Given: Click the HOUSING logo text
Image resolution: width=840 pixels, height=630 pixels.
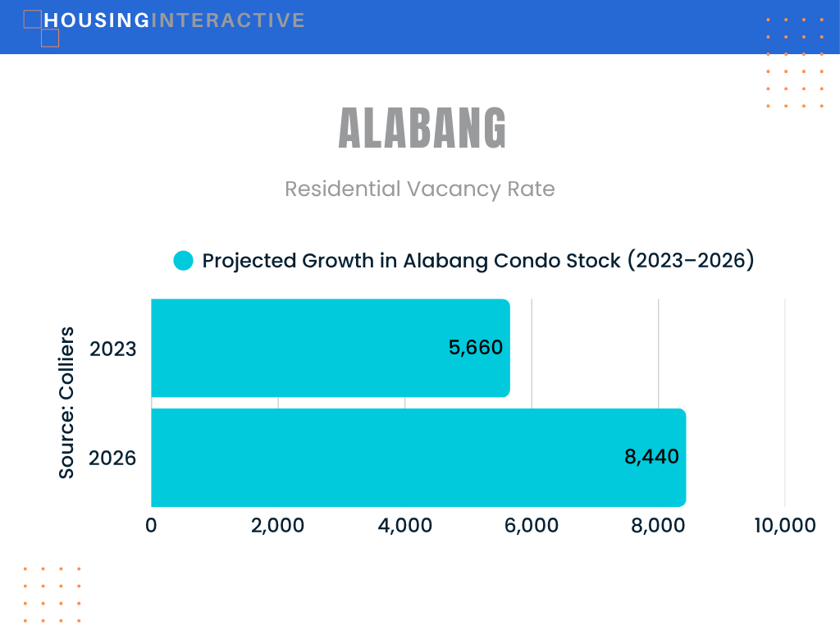Looking at the screenshot, I should (x=97, y=21).
